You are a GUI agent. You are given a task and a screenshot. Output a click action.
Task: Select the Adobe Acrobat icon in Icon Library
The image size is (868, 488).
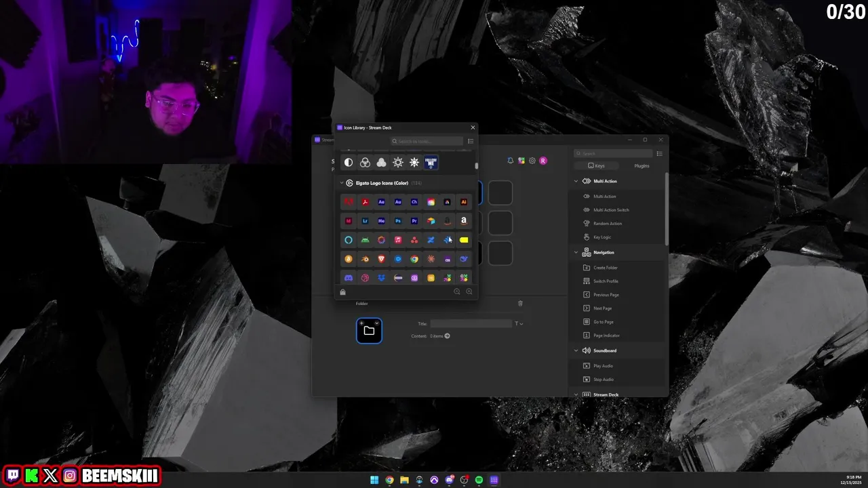click(365, 202)
